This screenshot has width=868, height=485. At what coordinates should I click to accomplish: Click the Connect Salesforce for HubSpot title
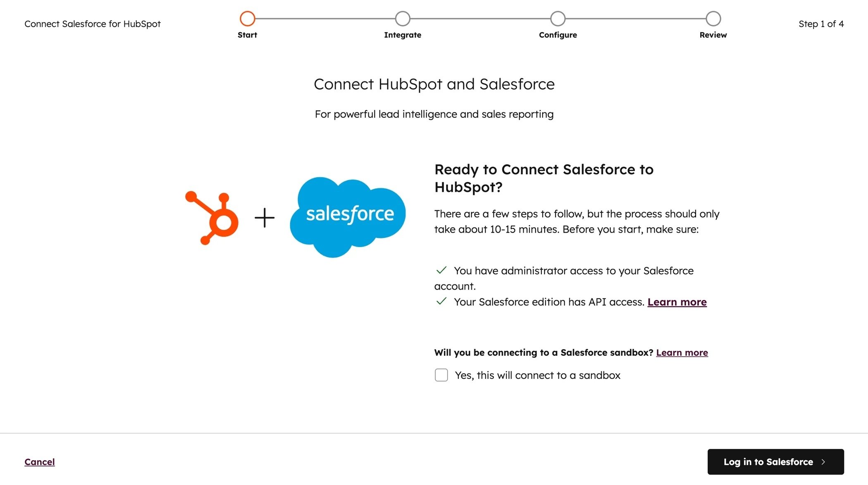coord(93,24)
